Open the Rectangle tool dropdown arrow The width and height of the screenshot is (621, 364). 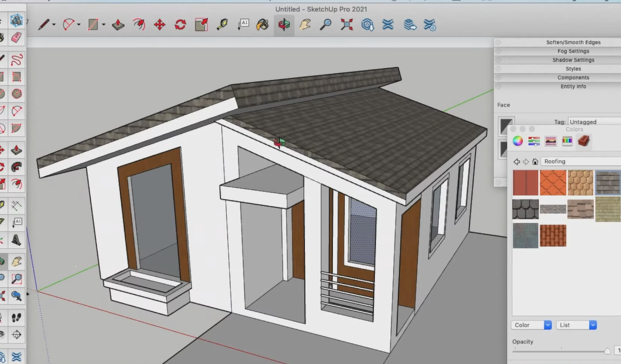(x=103, y=25)
